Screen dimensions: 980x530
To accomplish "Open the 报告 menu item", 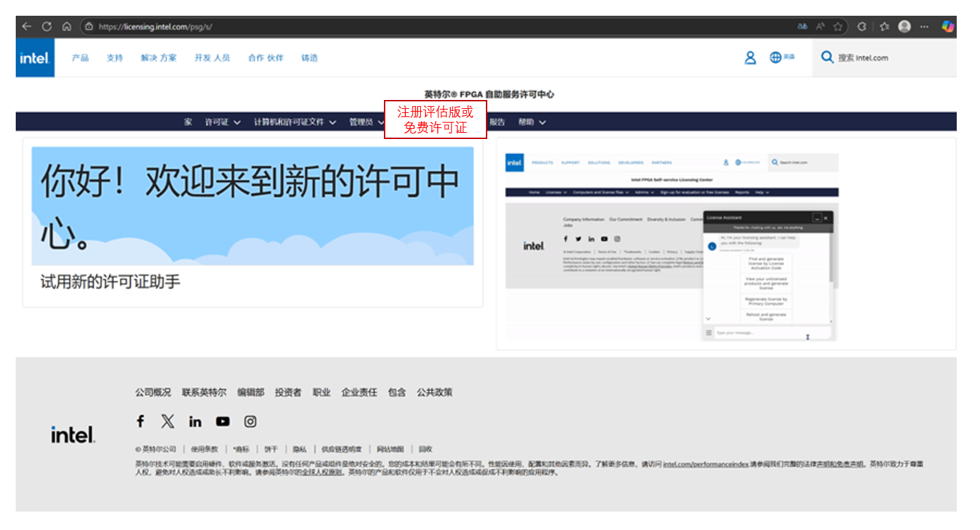I will coord(496,121).
